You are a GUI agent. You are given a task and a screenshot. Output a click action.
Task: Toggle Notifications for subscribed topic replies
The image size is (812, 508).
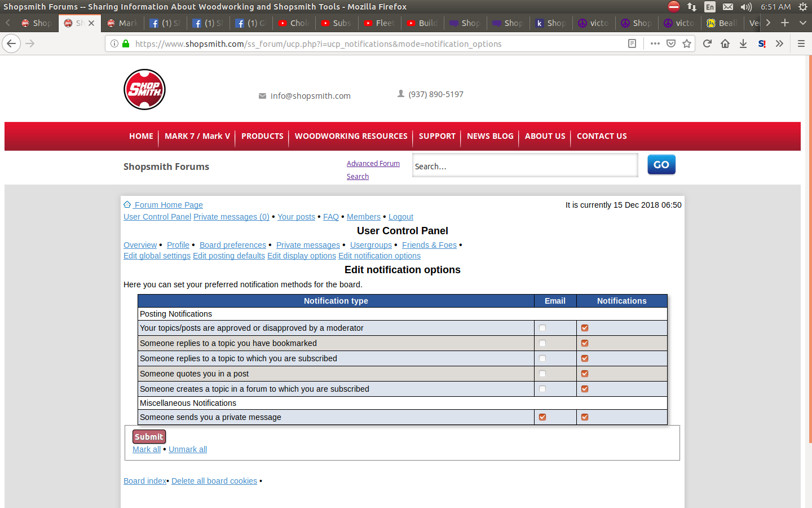585,358
